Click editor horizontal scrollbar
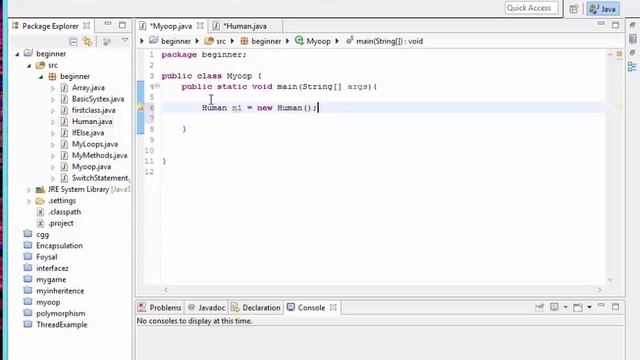 pyautogui.click(x=382, y=290)
